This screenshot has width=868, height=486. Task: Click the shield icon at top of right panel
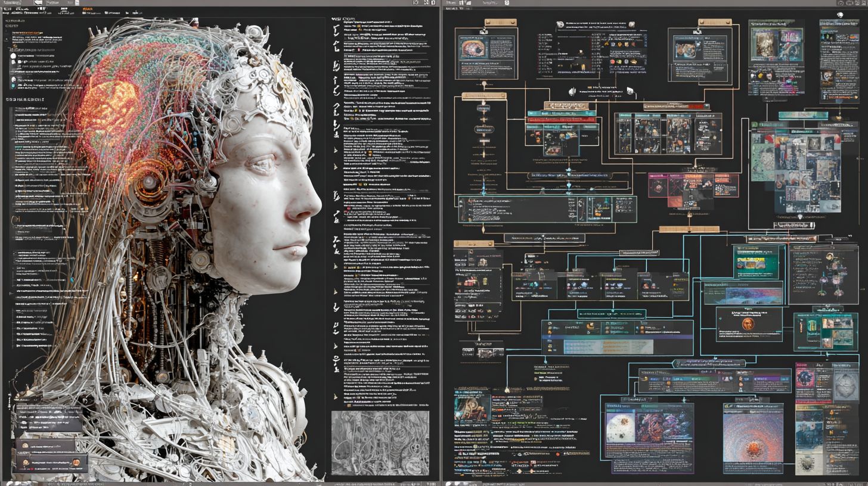tap(840, 15)
